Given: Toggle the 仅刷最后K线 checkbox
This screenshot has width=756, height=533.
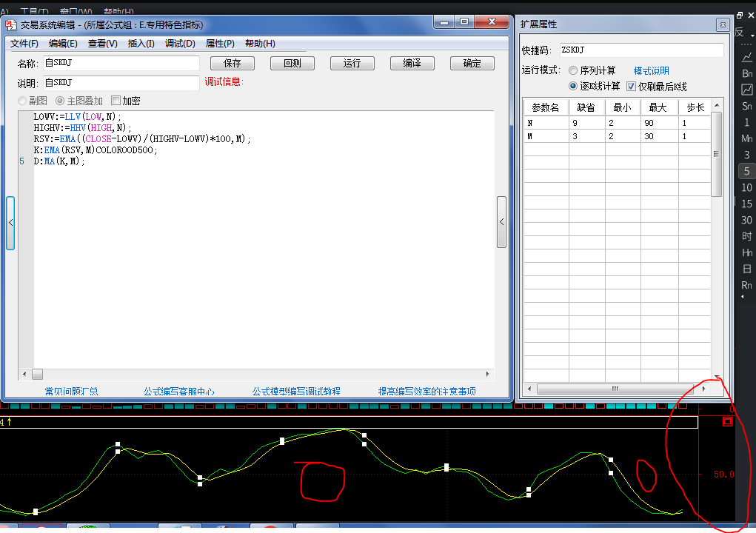Looking at the screenshot, I should click(x=631, y=87).
